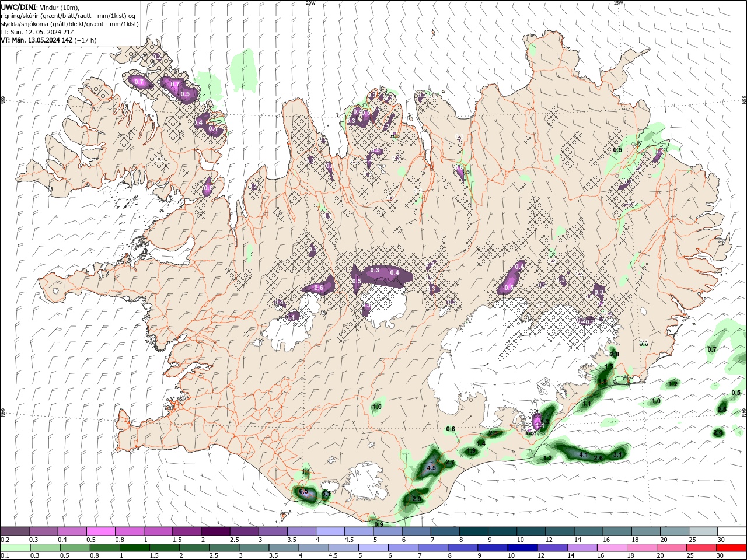Viewport: 747px width, 560px height.
Task: Click the 'slydda/snjókoma' legend description line
Action: click(x=69, y=24)
